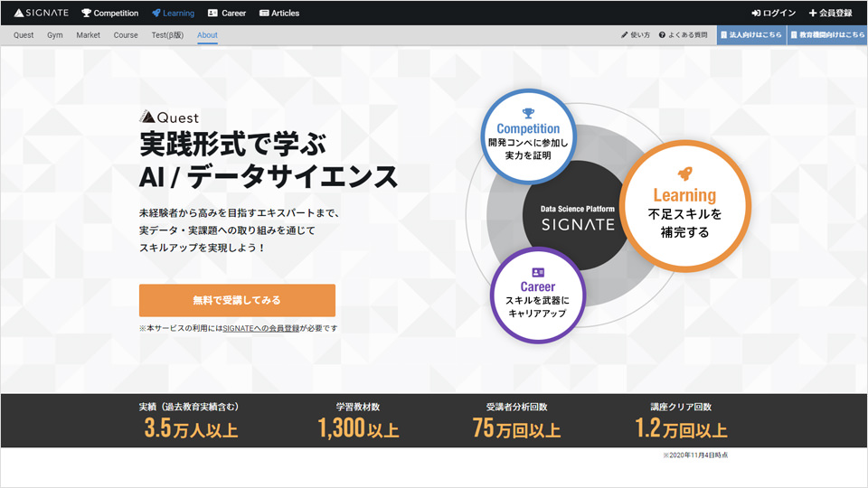Image resolution: width=868 pixels, height=488 pixels.
Task: Click the Quest logo above headline
Action: click(x=169, y=117)
